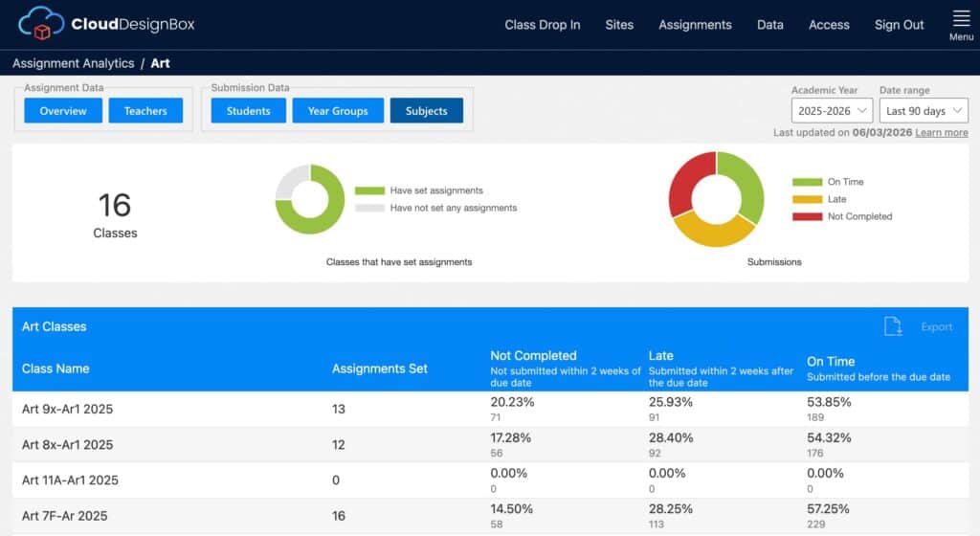Click the Submissions donut chart
The height and width of the screenshot is (536, 980).
716,199
